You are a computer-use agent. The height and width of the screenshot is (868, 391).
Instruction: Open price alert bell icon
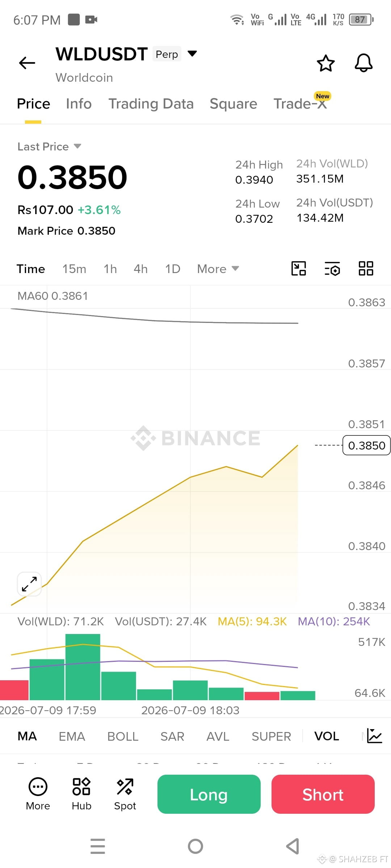(x=363, y=63)
